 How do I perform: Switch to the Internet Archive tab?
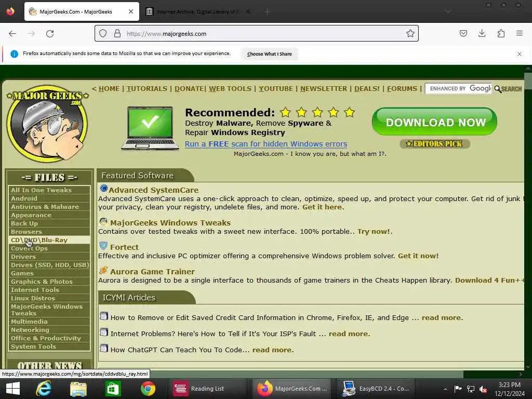point(198,11)
